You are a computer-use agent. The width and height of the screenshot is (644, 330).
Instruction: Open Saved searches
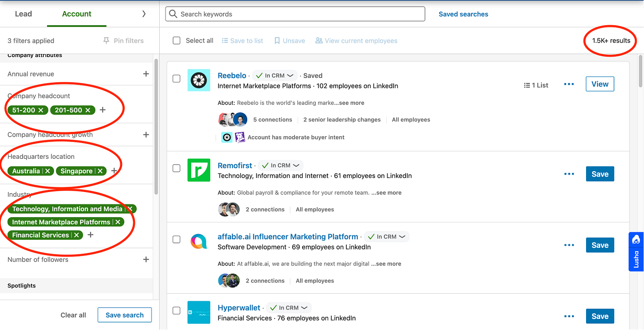tap(464, 14)
